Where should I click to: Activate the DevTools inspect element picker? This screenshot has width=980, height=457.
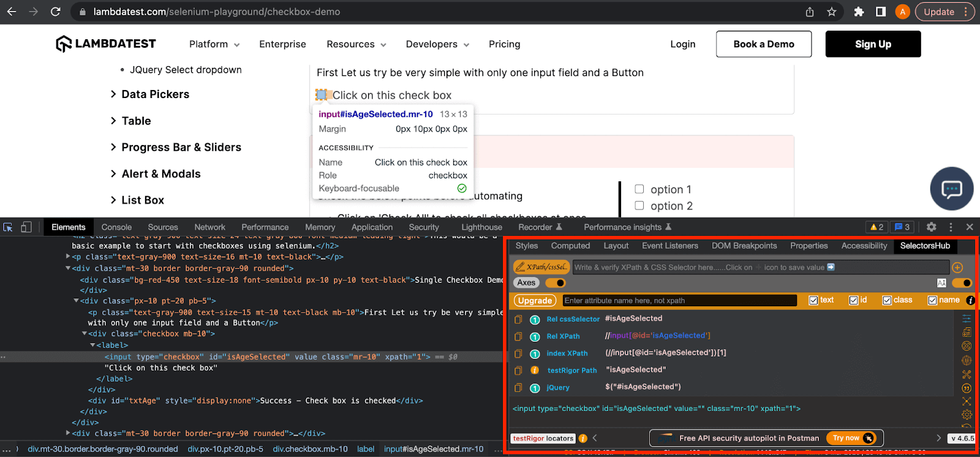point(8,227)
